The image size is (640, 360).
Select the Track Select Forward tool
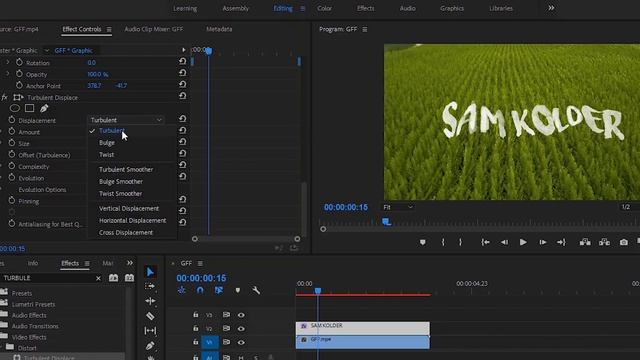150,287
